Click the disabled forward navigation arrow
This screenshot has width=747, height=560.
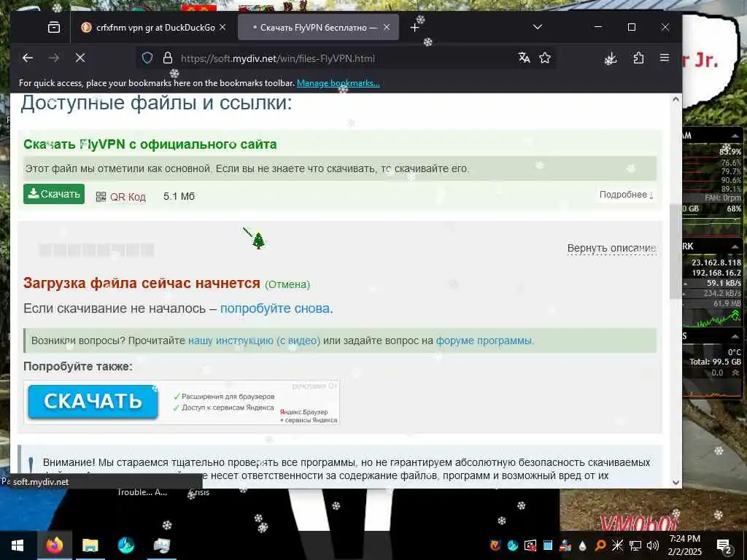(x=54, y=58)
